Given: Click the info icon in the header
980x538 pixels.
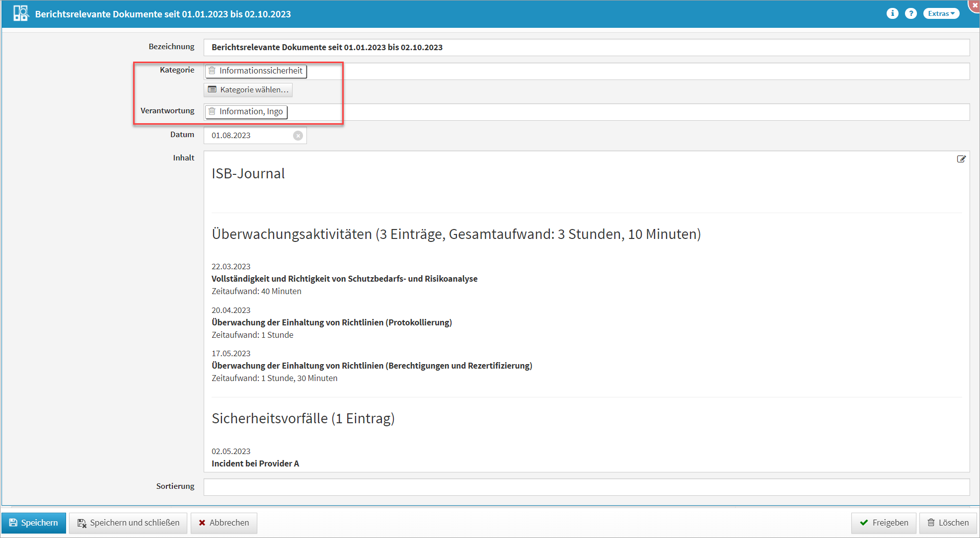Looking at the screenshot, I should coord(892,13).
